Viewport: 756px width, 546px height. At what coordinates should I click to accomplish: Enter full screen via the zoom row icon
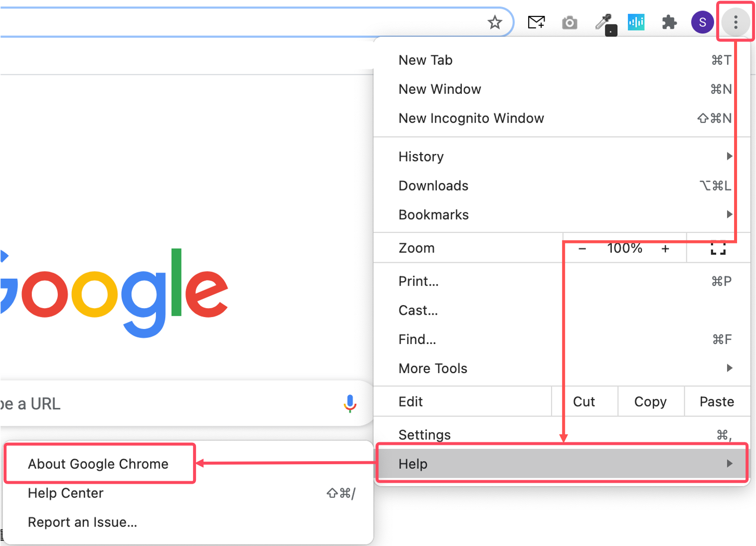tap(718, 248)
